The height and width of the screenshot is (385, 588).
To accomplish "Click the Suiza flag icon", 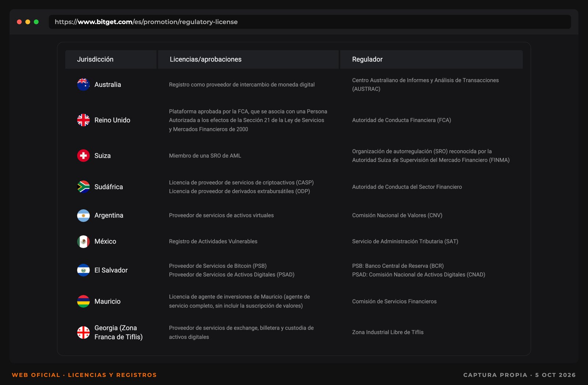I will (83, 156).
